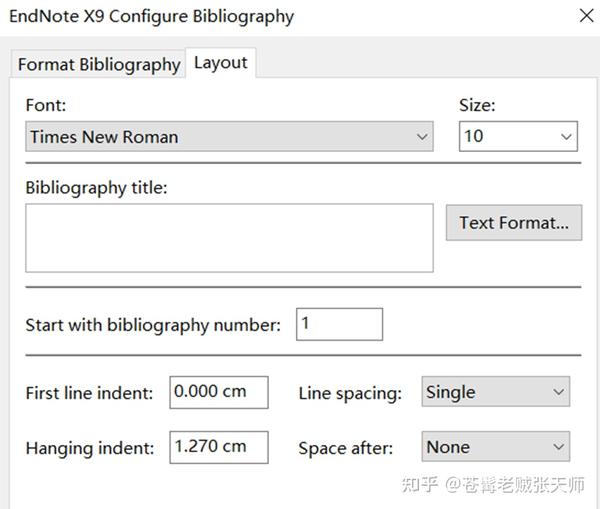The image size is (600, 509).
Task: Expand the Line spacing dropdown arrow
Action: tap(557, 392)
